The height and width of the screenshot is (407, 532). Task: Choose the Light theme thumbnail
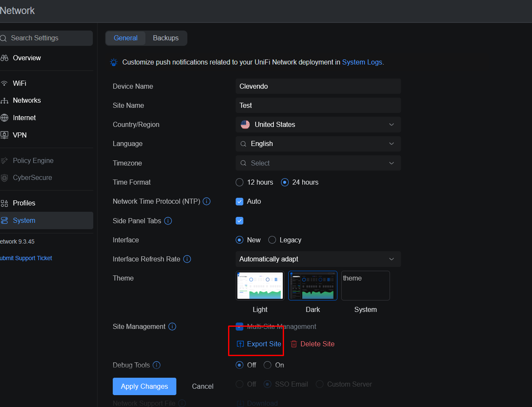pyautogui.click(x=260, y=286)
